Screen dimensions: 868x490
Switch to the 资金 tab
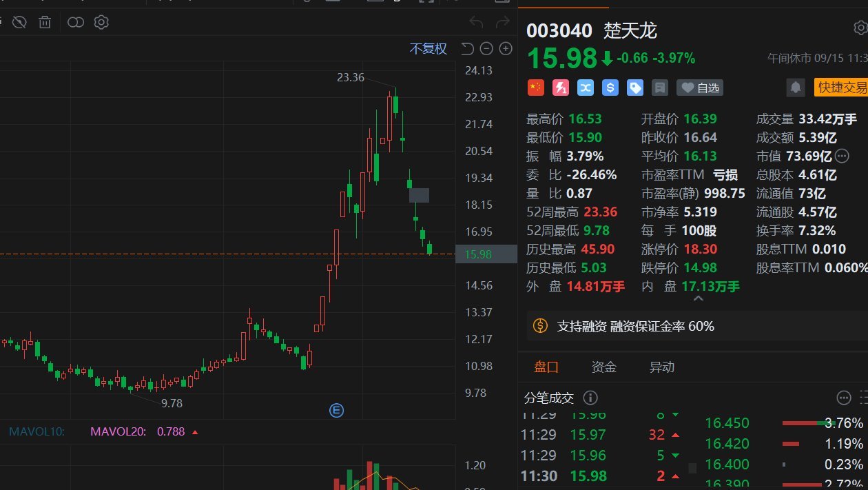pyautogui.click(x=604, y=367)
